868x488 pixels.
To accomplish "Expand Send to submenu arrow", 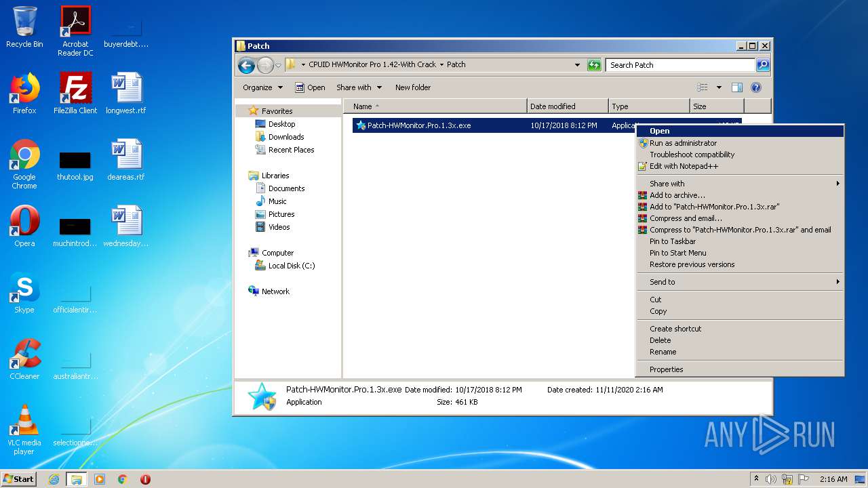I will (x=838, y=282).
